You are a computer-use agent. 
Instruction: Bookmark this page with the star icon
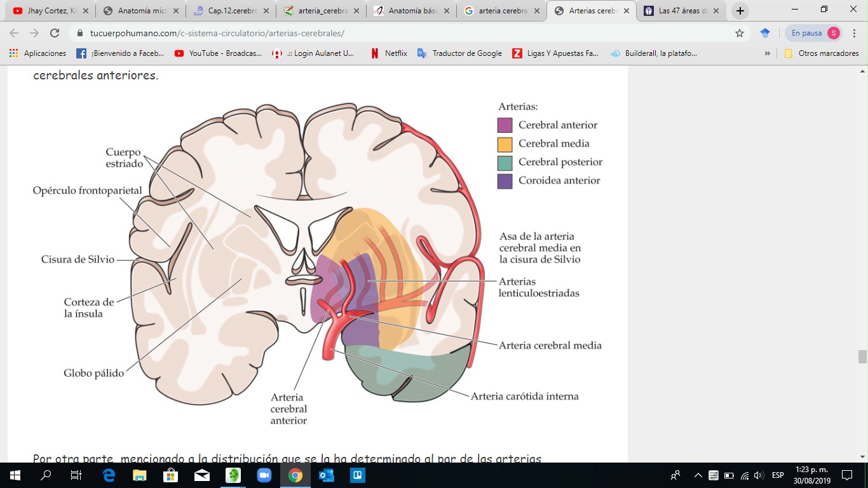pos(740,33)
